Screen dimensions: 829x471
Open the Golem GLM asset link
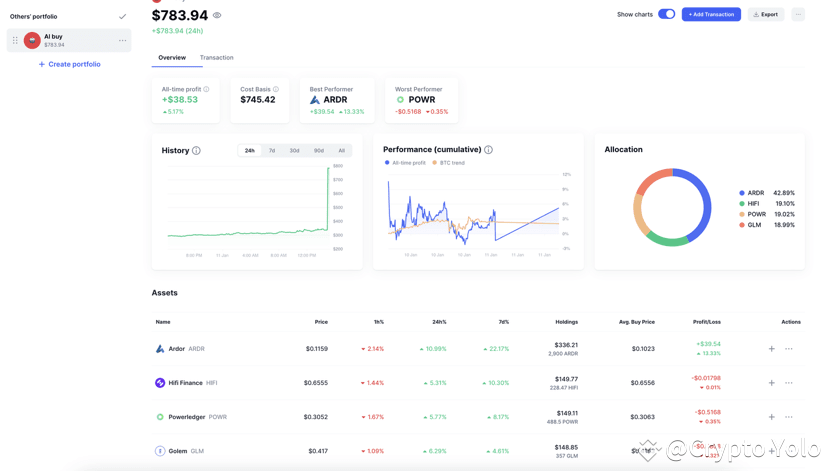(x=186, y=451)
